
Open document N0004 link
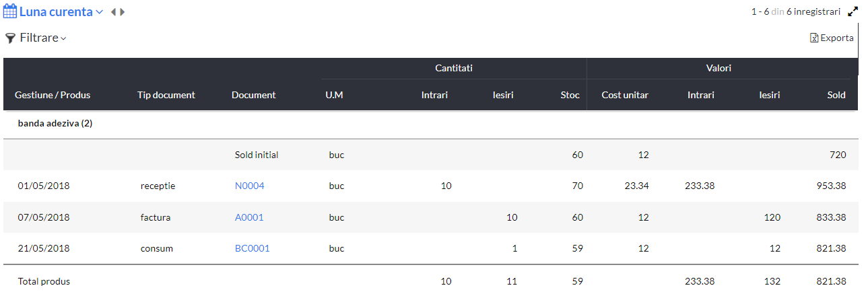(x=249, y=186)
